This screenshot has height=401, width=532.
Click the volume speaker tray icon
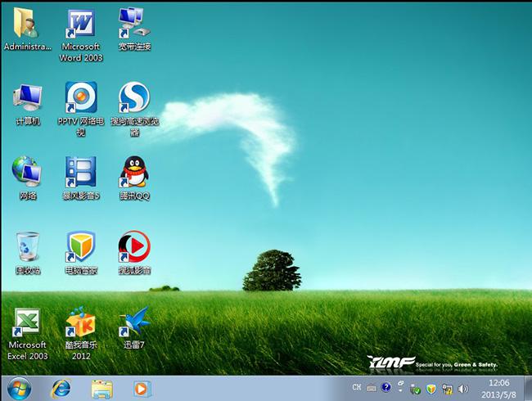[463, 388]
